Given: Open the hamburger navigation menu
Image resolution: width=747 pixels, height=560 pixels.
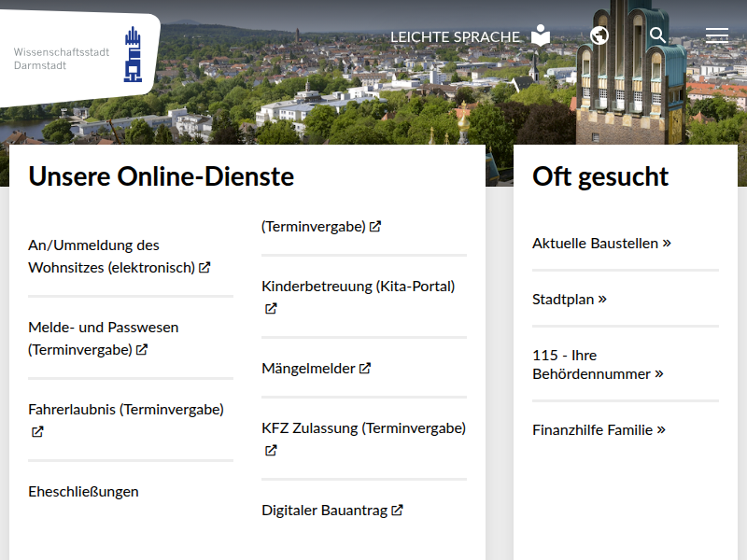Looking at the screenshot, I should point(716,35).
